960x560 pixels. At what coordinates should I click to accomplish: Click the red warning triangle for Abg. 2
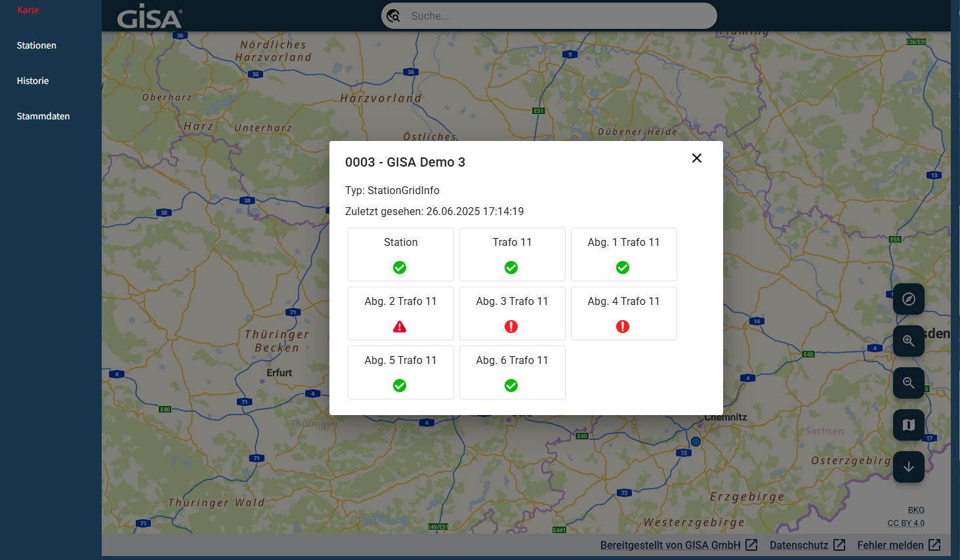pos(400,327)
